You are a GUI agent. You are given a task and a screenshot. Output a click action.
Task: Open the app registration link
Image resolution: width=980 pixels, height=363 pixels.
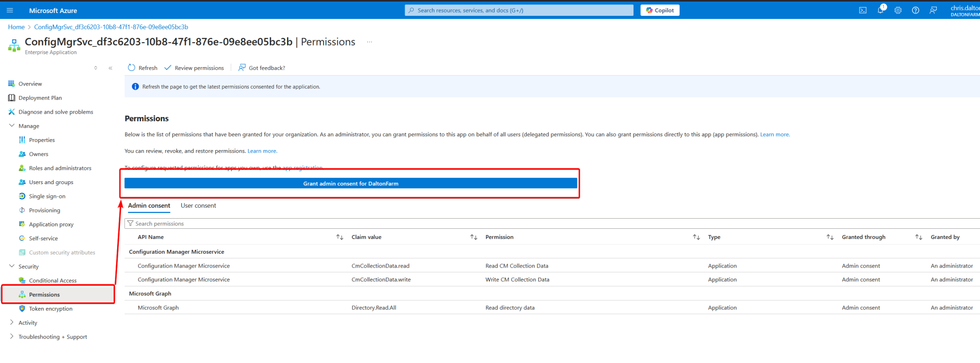pyautogui.click(x=302, y=167)
